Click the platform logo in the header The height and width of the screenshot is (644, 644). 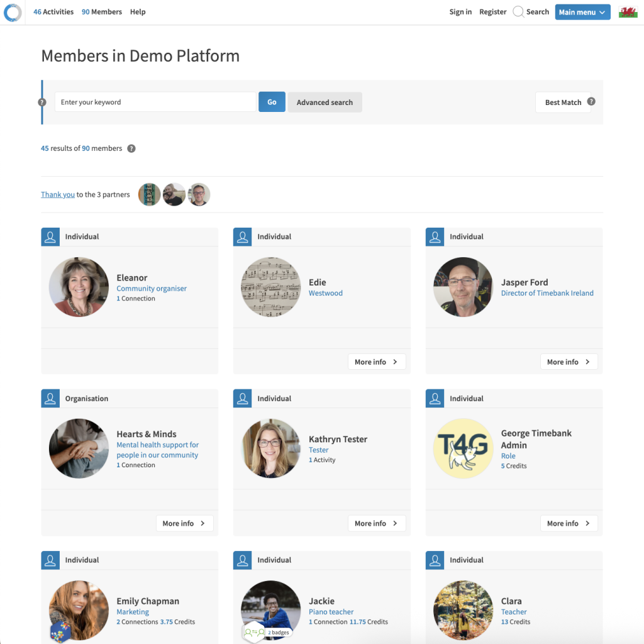tap(13, 12)
